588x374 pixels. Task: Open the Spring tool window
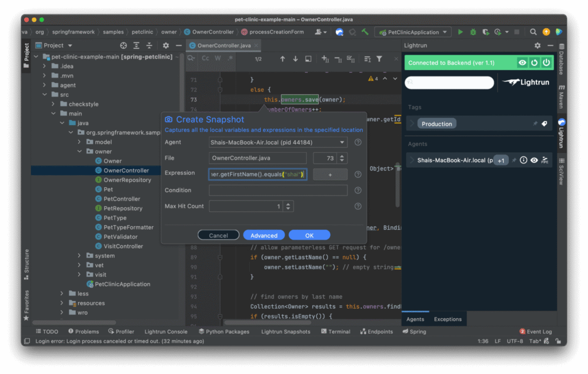click(417, 331)
